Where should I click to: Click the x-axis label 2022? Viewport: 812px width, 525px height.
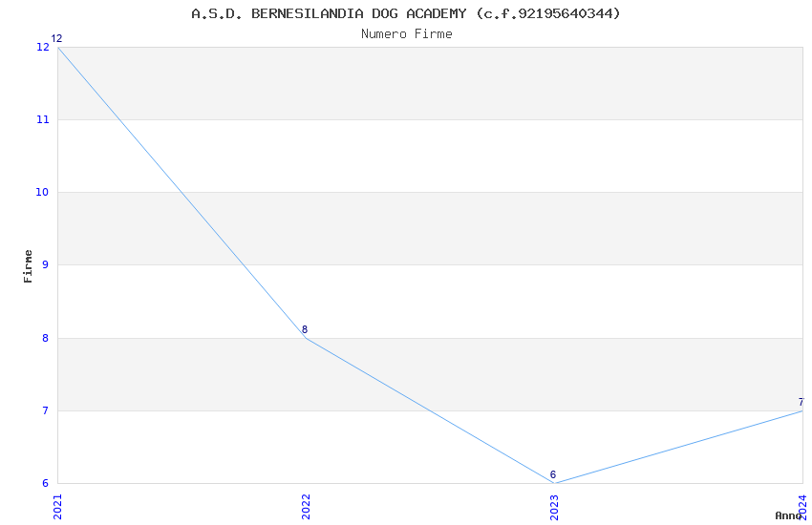306,507
